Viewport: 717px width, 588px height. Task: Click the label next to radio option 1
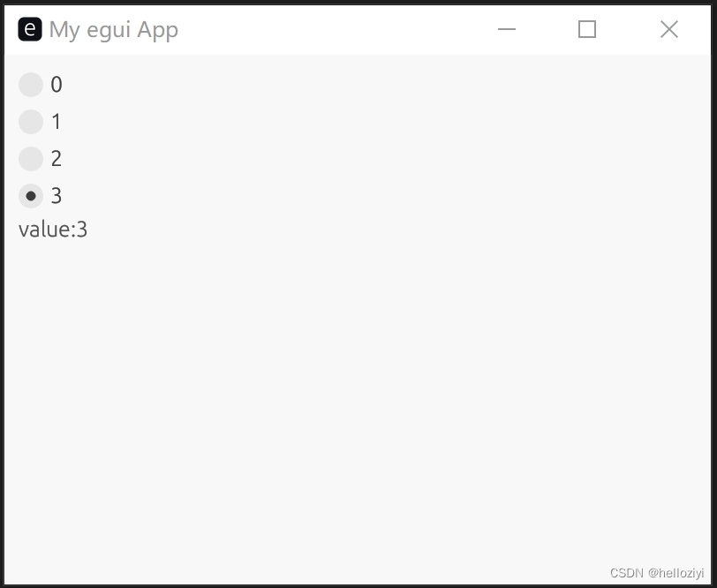tap(56, 121)
